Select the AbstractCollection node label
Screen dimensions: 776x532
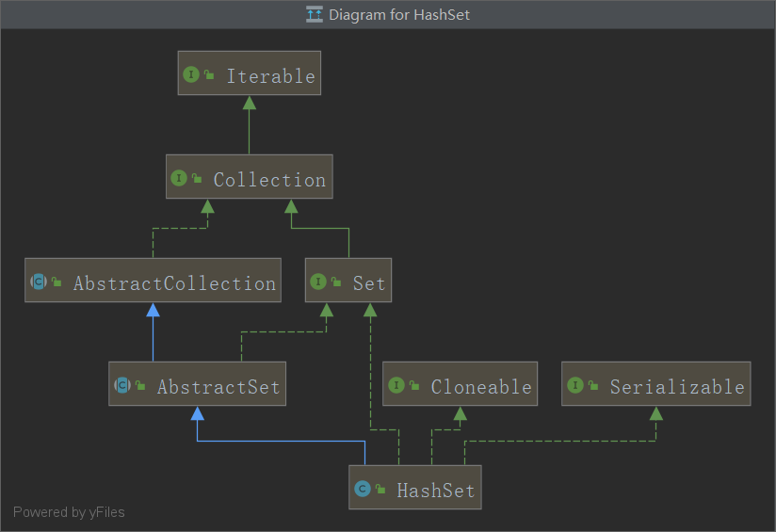[x=174, y=282]
